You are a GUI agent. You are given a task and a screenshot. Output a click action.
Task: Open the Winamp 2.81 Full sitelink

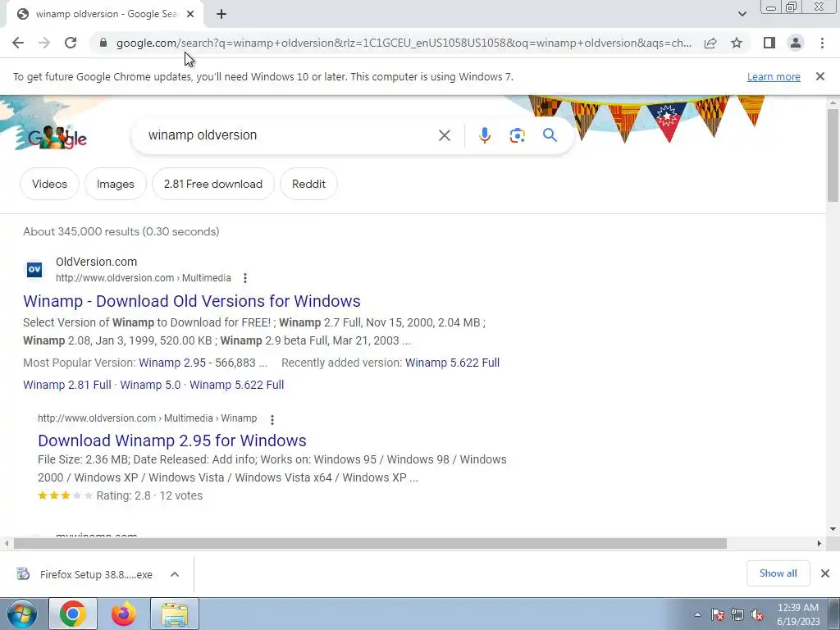coord(67,385)
